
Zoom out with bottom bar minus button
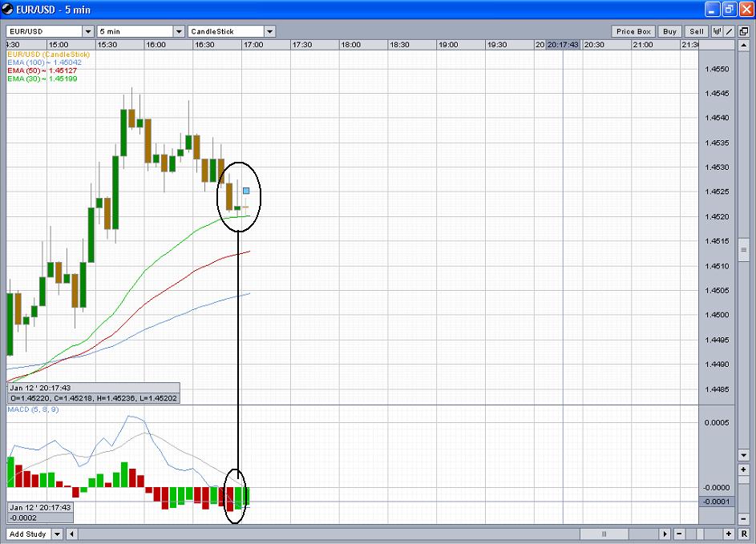(680, 534)
